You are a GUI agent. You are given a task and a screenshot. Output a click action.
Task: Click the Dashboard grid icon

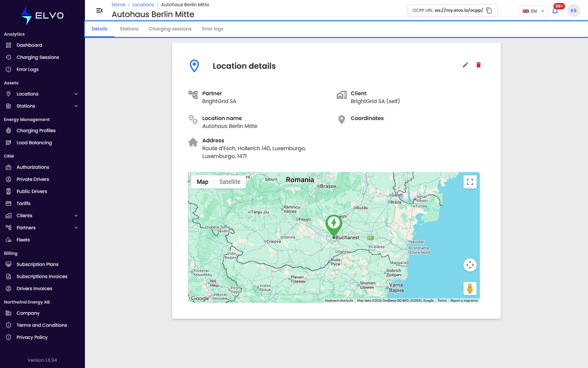pos(8,45)
